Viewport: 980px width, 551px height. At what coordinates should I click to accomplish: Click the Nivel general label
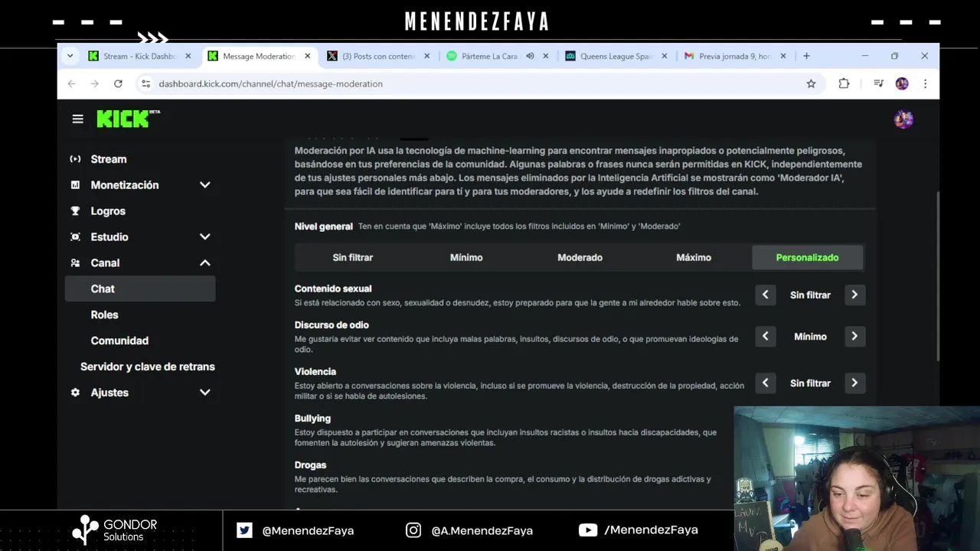point(324,227)
